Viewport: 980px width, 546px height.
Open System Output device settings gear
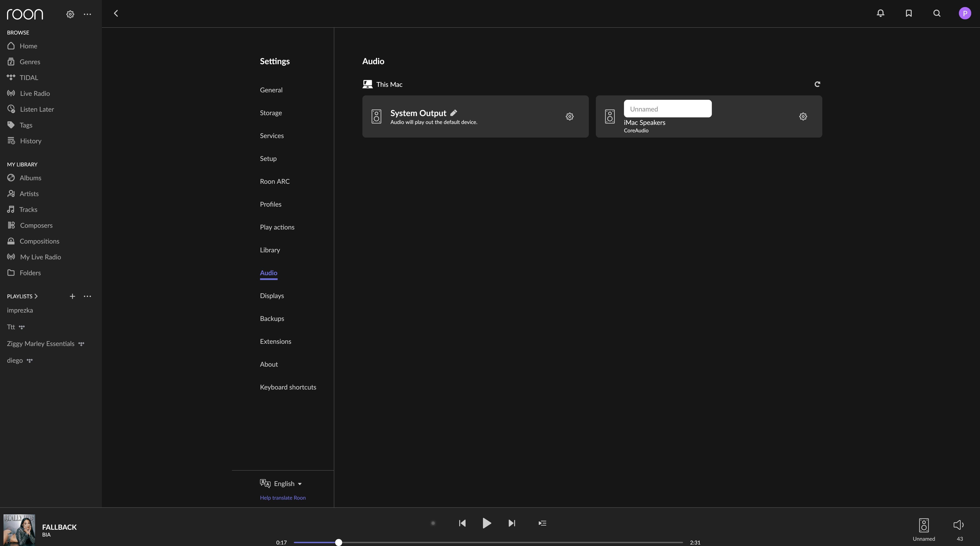tap(570, 116)
